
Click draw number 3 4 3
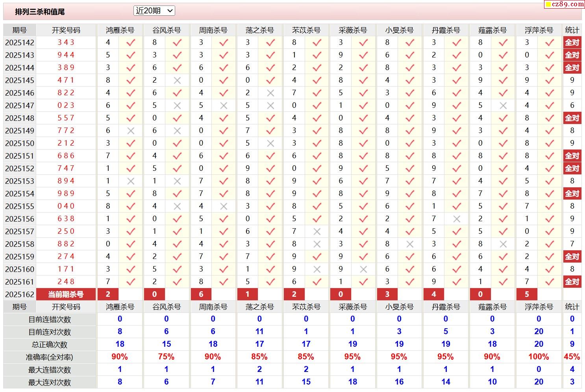(x=66, y=43)
